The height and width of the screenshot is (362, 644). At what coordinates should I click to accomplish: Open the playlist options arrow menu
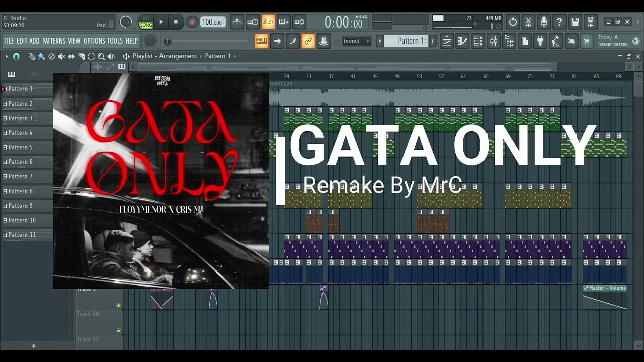(x=7, y=56)
